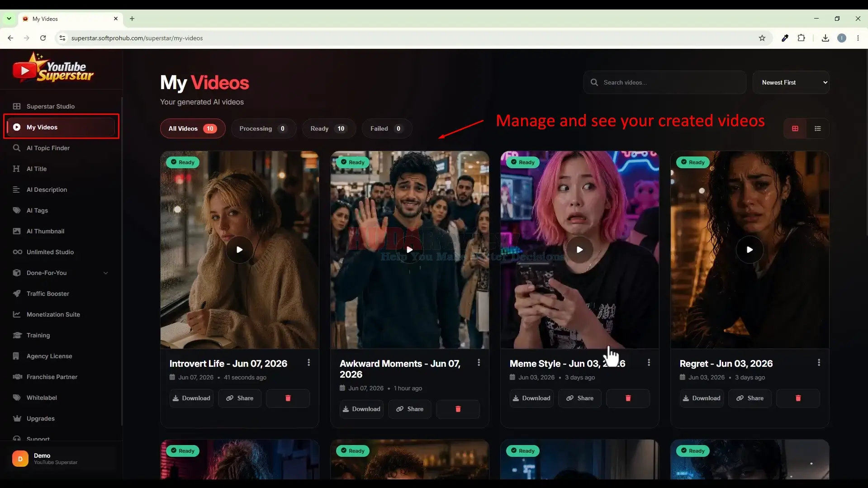Open Demo user profile panel
Viewport: 868px width, 488px height.
pos(62,459)
